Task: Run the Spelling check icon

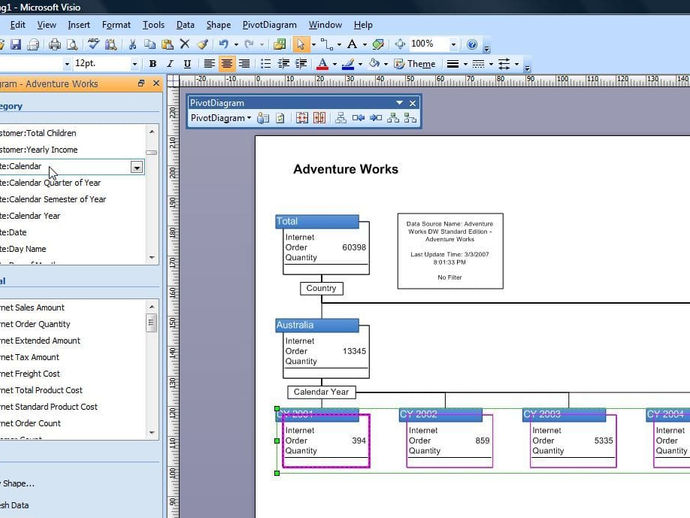Action: click(93, 44)
